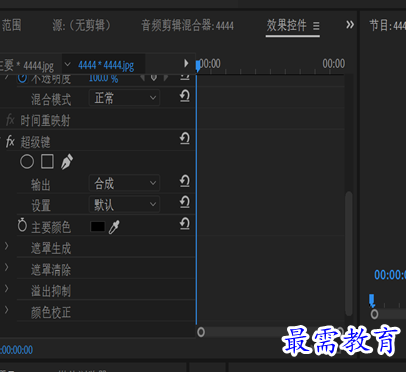Show overflow panel tabs chevron
Viewport: 406px width, 372px height.
[350, 25]
